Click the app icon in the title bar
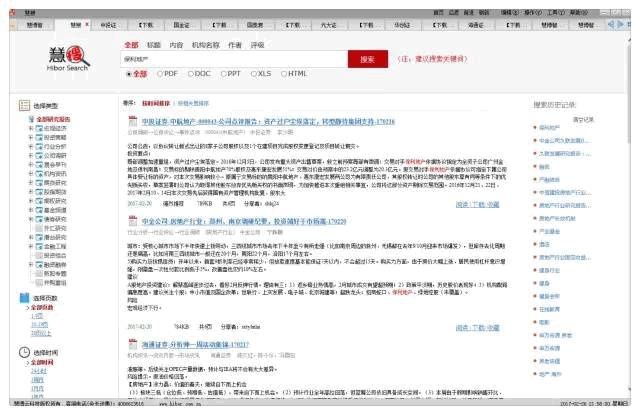The image size is (640, 415). (x=13, y=13)
